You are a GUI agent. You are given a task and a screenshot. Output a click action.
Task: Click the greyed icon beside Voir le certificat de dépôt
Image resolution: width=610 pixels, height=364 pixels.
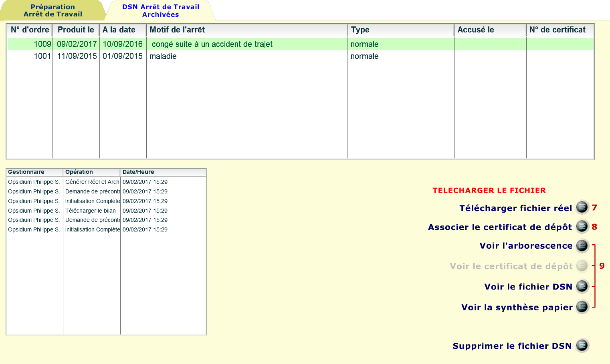click(x=582, y=265)
